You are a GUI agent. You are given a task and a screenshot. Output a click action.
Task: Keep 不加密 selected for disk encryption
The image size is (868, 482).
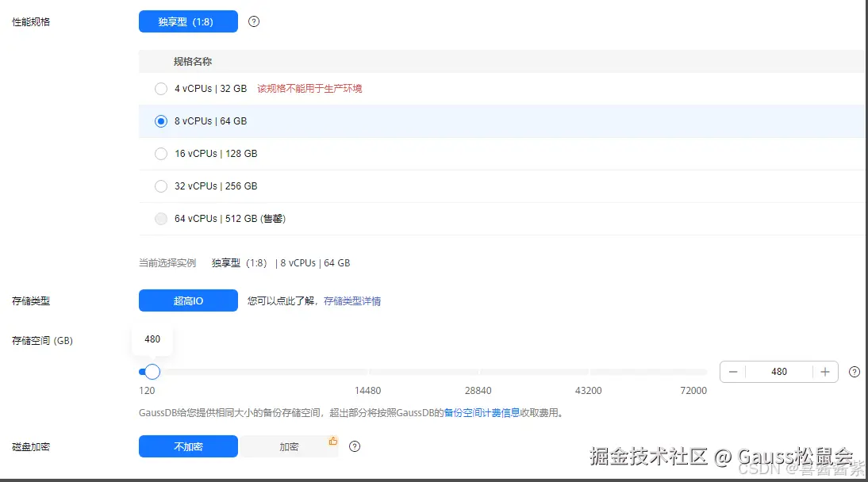188,446
